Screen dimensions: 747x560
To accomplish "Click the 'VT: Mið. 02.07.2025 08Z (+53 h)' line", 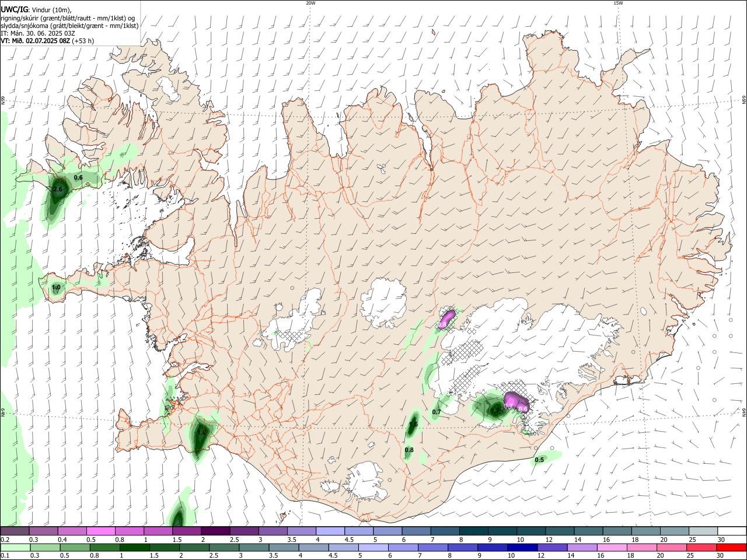I will coord(47,41).
